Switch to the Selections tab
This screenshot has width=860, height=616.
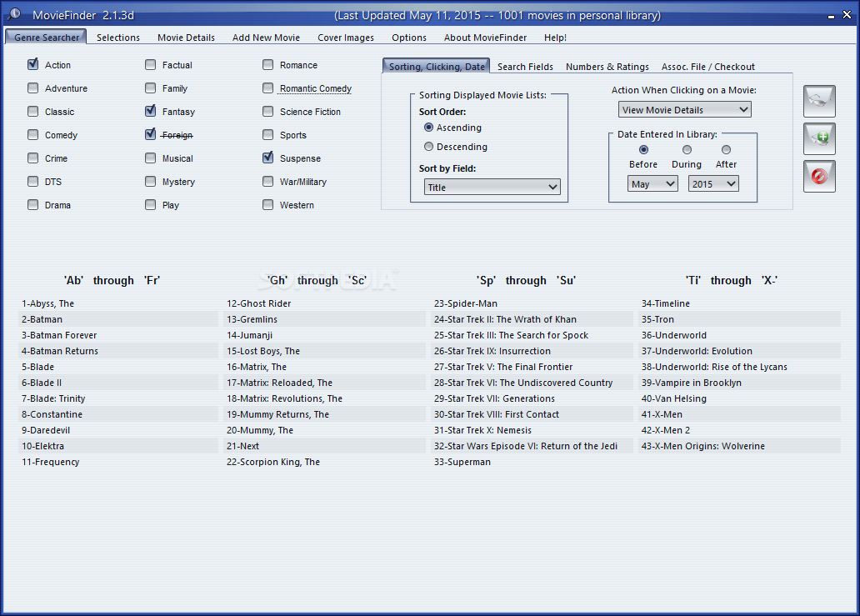click(118, 38)
